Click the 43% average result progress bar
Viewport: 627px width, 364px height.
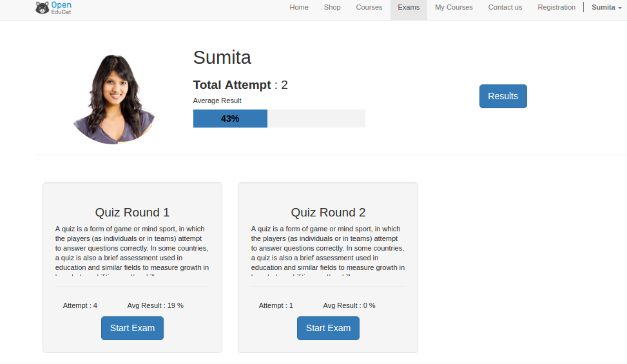click(279, 119)
